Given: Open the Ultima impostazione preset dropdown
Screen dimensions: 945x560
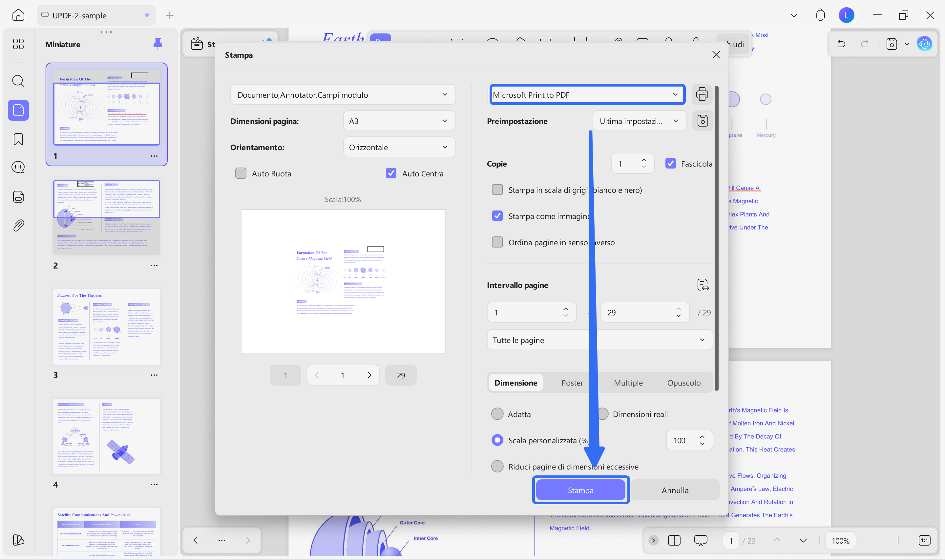Looking at the screenshot, I should 639,121.
